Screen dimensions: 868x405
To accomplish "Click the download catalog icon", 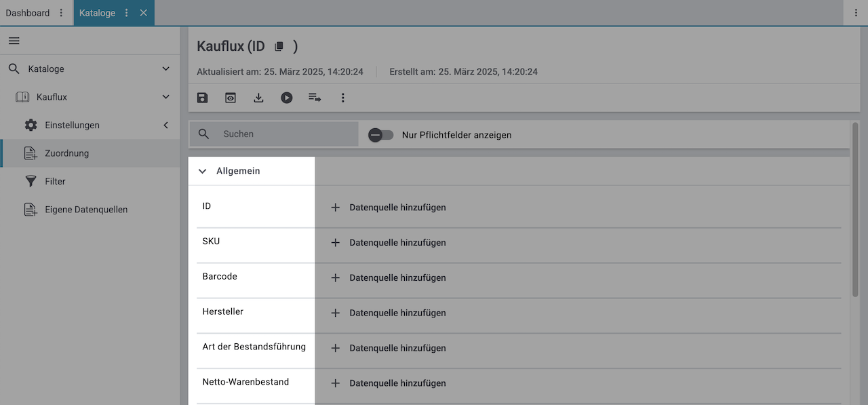I will pyautogui.click(x=258, y=98).
